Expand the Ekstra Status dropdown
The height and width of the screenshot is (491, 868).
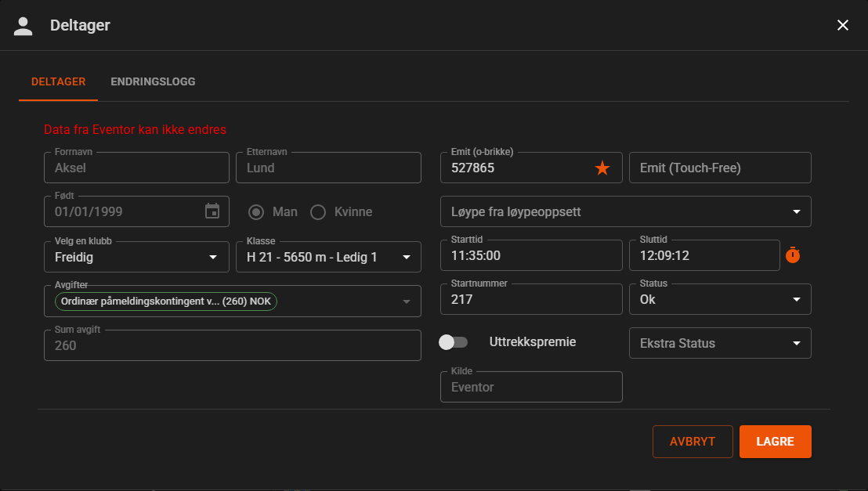tap(720, 343)
